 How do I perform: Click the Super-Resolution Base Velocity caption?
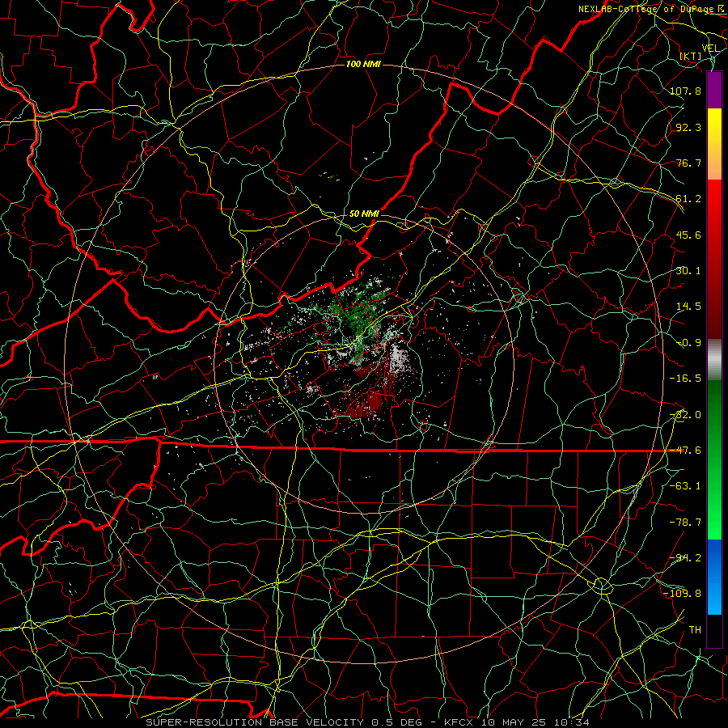(x=368, y=722)
